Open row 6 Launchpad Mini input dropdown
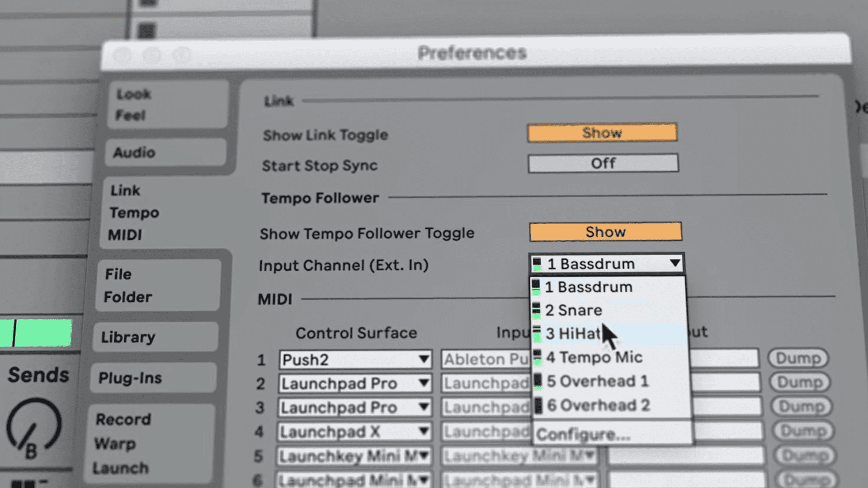This screenshot has height=488, width=868. tap(519, 480)
